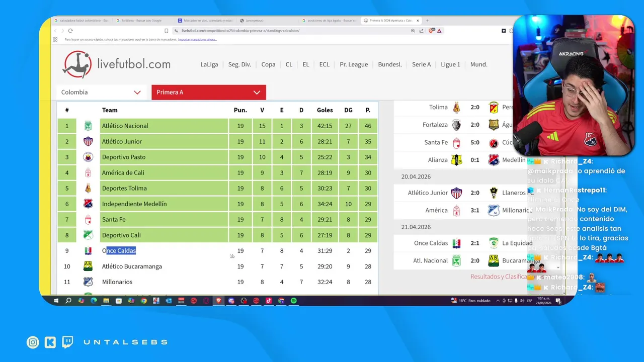Click Atlético Bucaramanga crest in standings row 10
The width and height of the screenshot is (644, 362).
tap(88, 266)
